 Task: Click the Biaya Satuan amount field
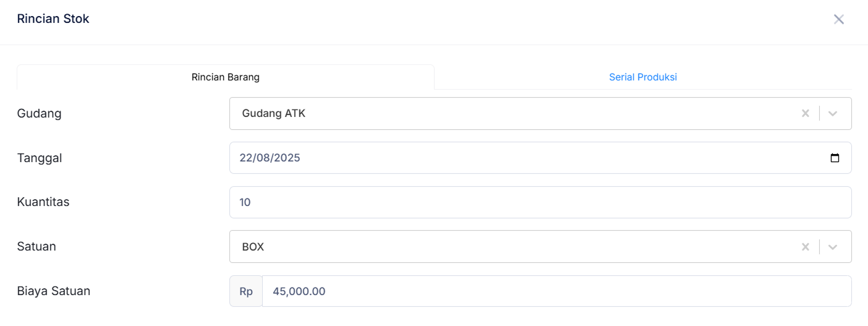click(556, 291)
